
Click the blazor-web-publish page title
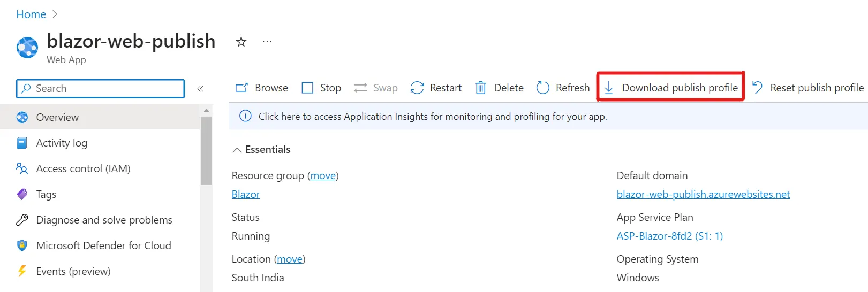(131, 41)
